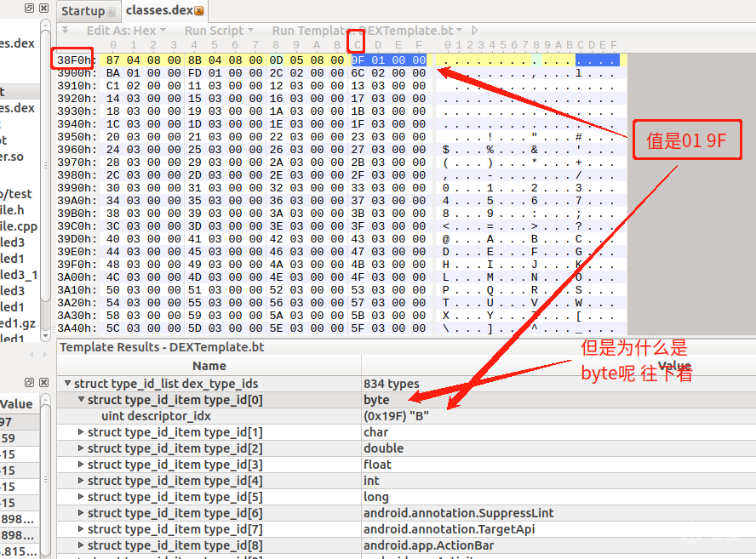The height and width of the screenshot is (559, 756).
Task: Click the upper-left panel vertical scrollbar
Action: pyautogui.click(x=46, y=179)
